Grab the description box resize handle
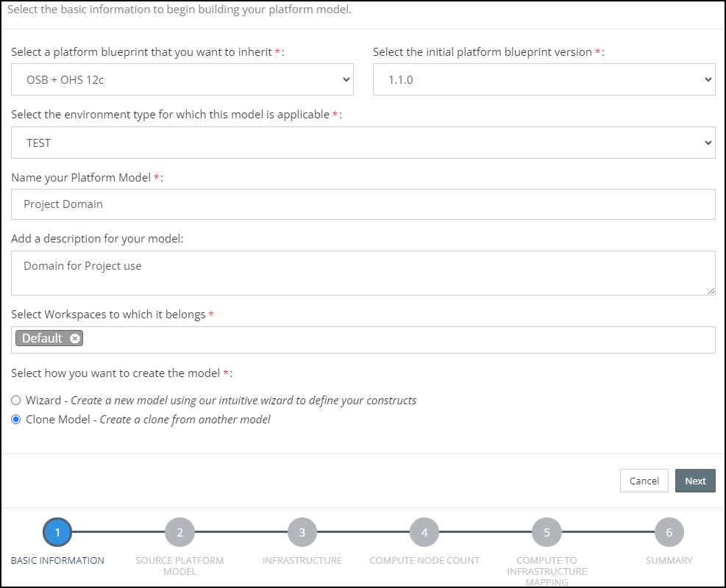 pyautogui.click(x=711, y=291)
